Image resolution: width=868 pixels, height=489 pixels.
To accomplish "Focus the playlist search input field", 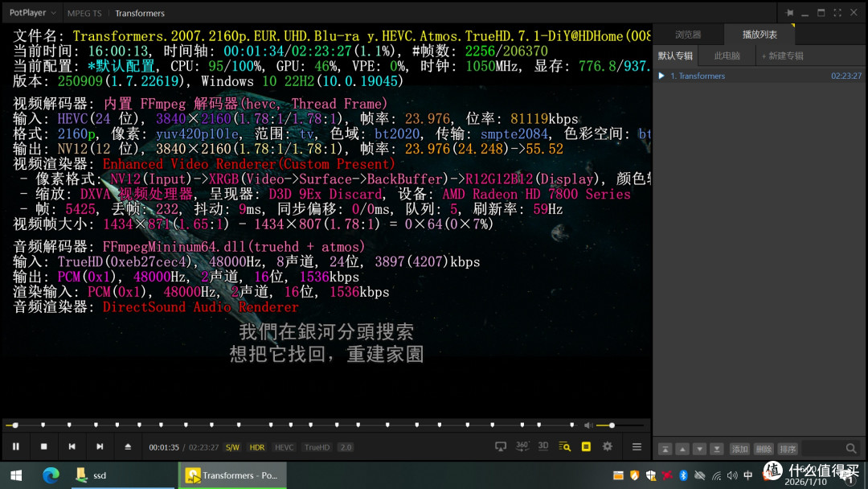I will pyautogui.click(x=823, y=449).
